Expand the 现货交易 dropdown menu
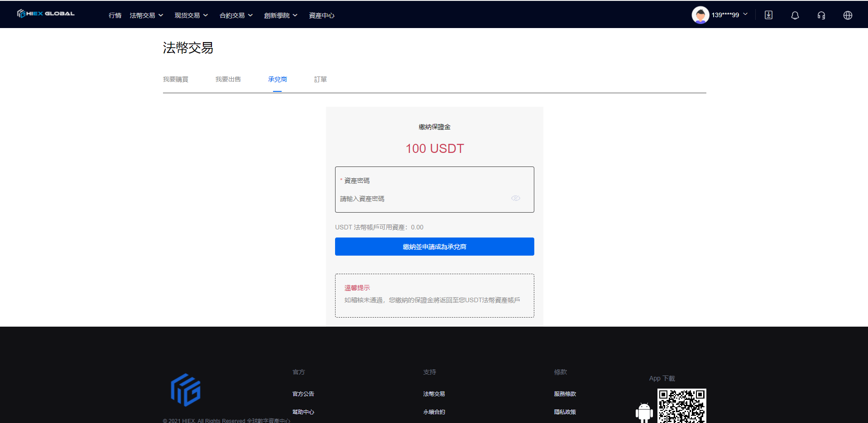 (191, 15)
